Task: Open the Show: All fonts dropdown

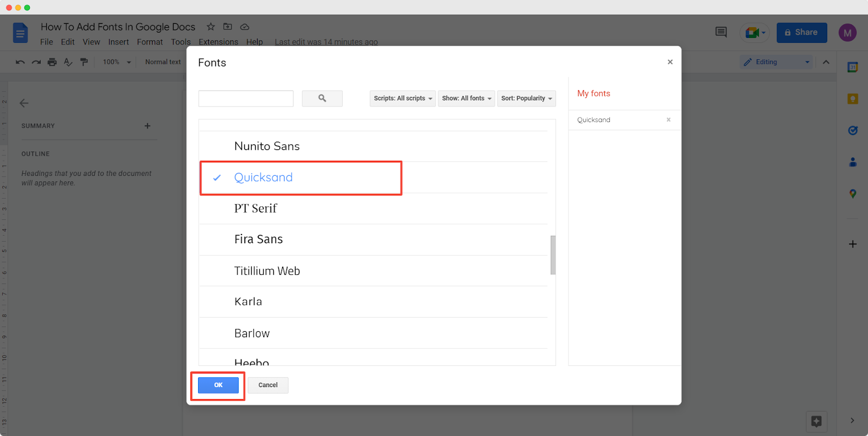Action: [x=467, y=98]
